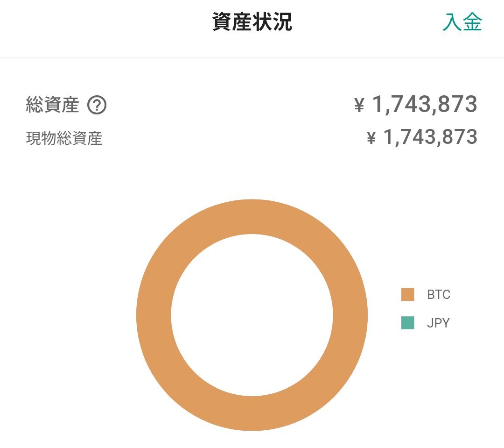Click the white center of donut chart
504x448 pixels.
252,315
